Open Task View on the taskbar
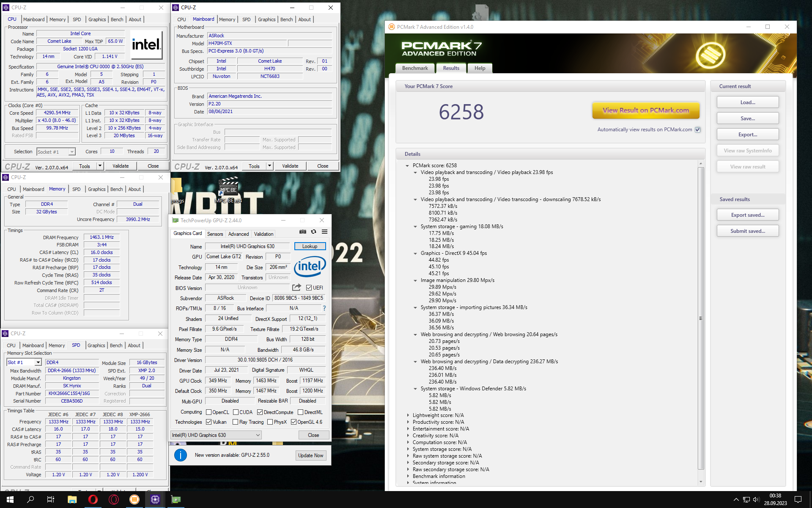This screenshot has height=508, width=812. coord(51,500)
